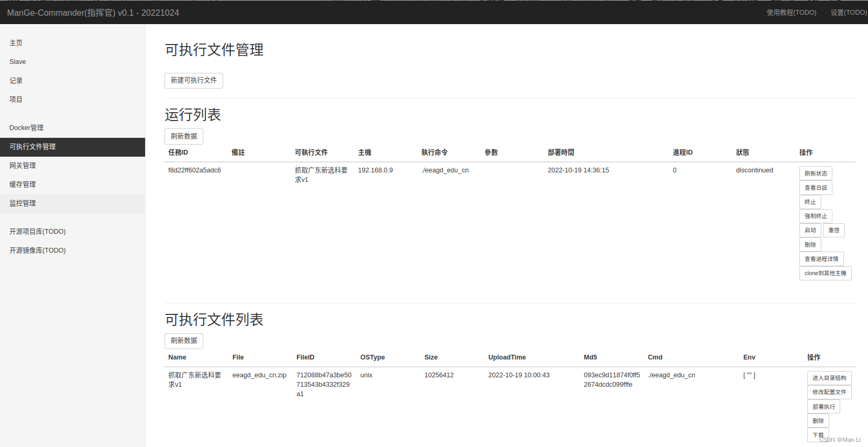
Task: Select 可执行文件管理 in the sidebar
Action: (x=72, y=147)
